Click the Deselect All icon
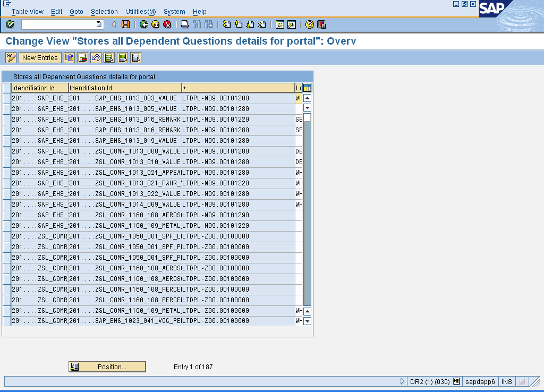Image resolution: width=544 pixels, height=392 pixels. pos(135,57)
